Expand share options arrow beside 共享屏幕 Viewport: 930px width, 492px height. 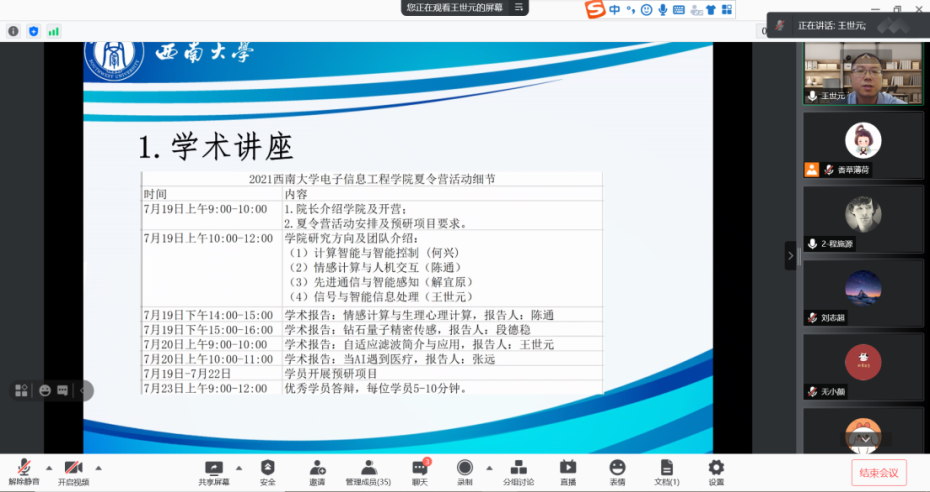(x=239, y=467)
